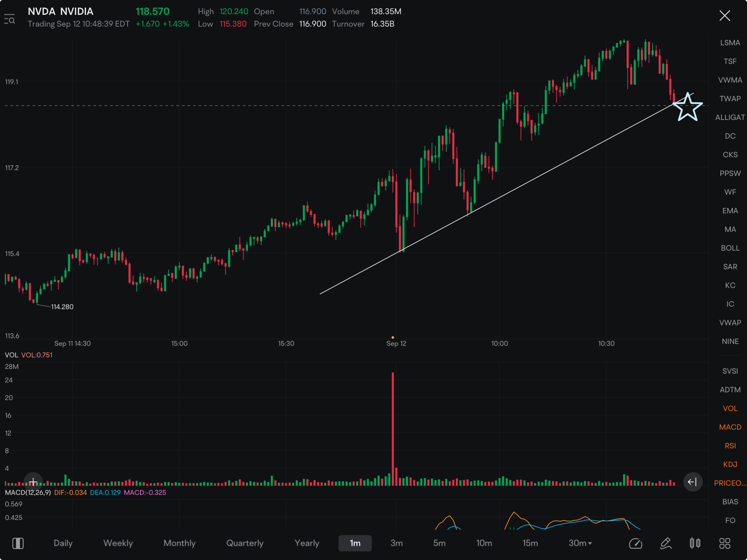Select the 1m interval tab

pyautogui.click(x=355, y=543)
